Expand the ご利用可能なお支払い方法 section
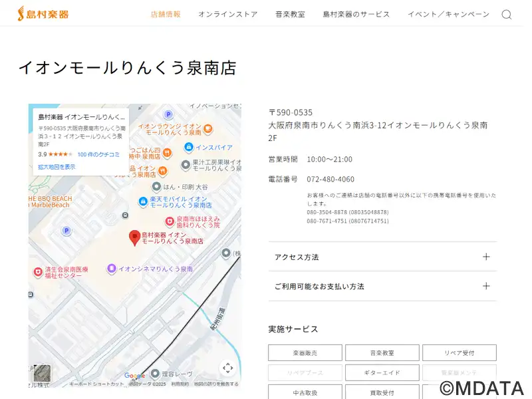The width and height of the screenshot is (532, 399). click(382, 287)
